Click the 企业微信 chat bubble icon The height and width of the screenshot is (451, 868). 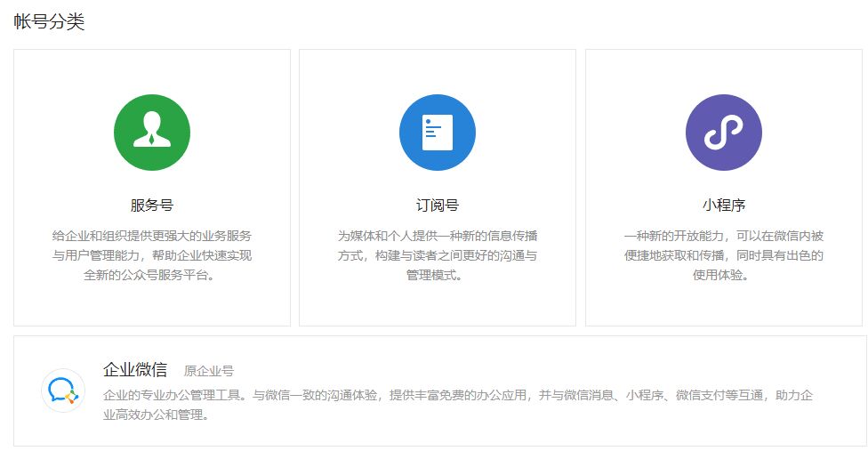coord(63,391)
